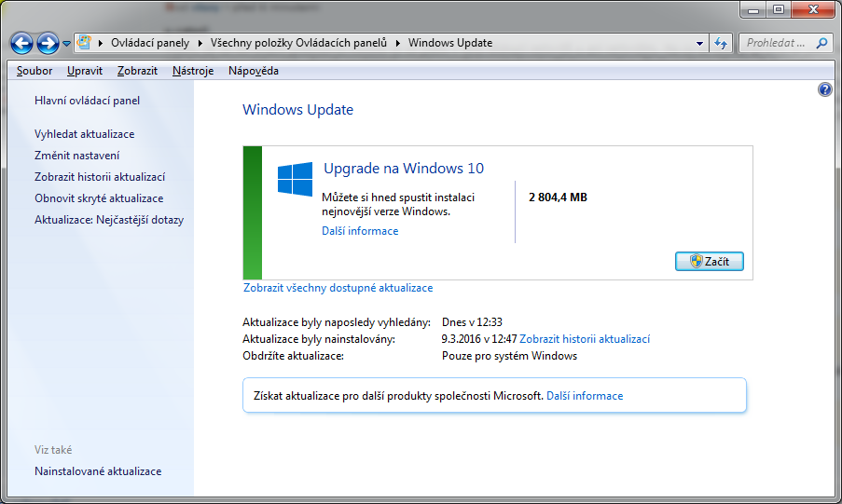Click the search magnifier icon
The height and width of the screenshot is (504, 842).
click(821, 43)
